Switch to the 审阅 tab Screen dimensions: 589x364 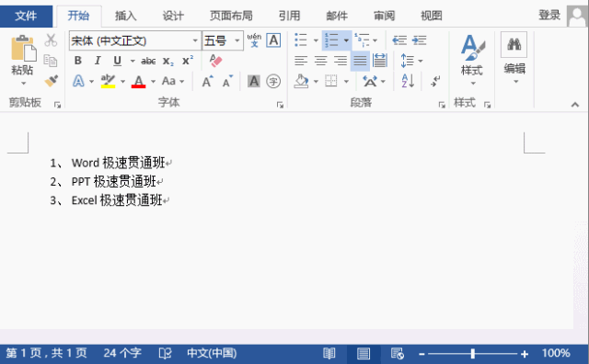tap(384, 16)
